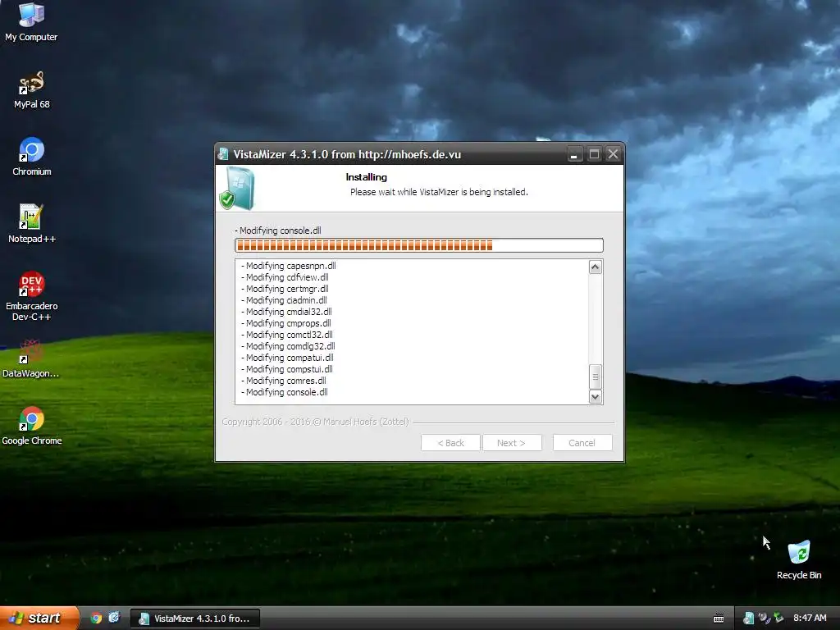This screenshot has height=630, width=840.
Task: Select the 'Modifying comctl32.dll' log row
Action: click(286, 335)
